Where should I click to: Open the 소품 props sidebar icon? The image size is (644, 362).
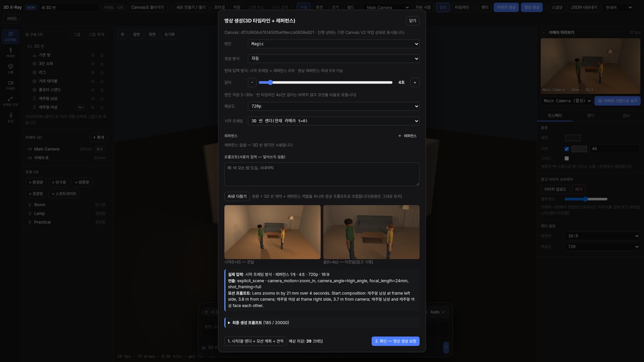point(10,69)
